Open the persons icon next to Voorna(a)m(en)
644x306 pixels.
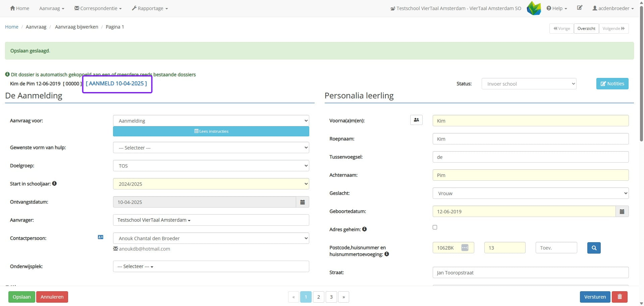coord(416,120)
